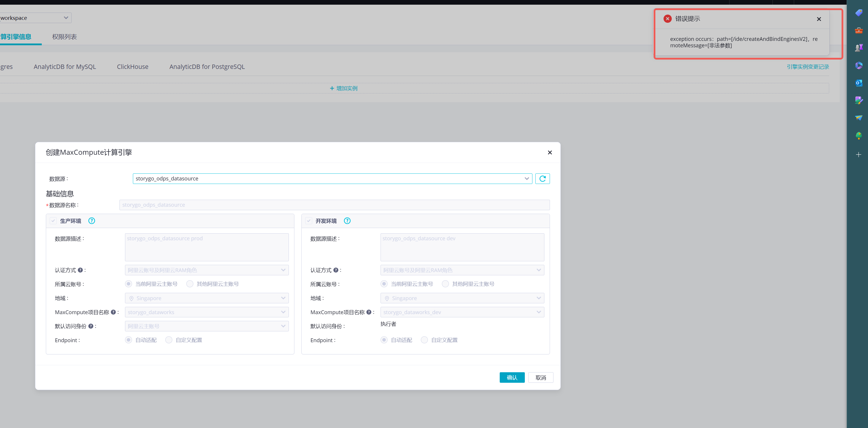Open the Tools toolbox icon in browser sidebar

click(859, 30)
